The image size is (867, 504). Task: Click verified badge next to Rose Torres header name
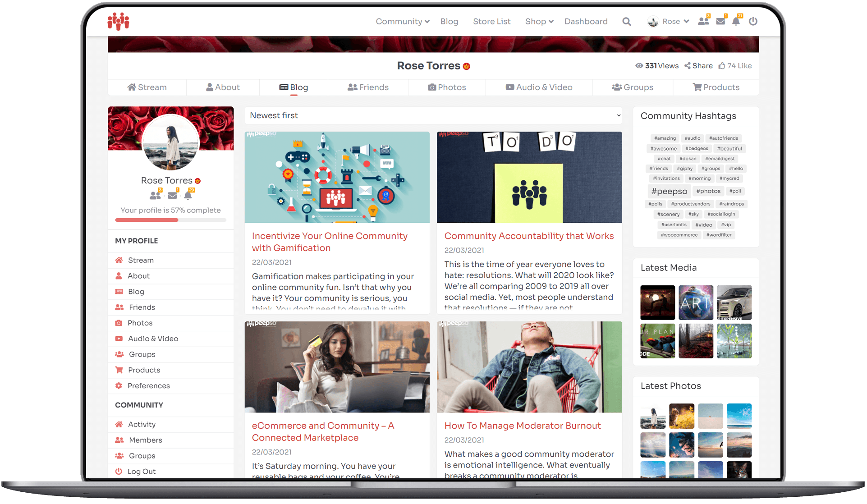click(x=467, y=66)
